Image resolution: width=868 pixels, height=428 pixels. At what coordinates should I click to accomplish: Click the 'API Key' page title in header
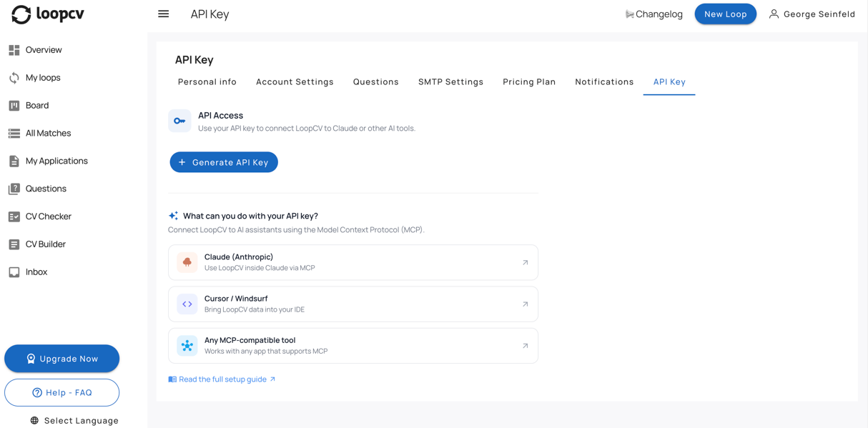coord(209,14)
